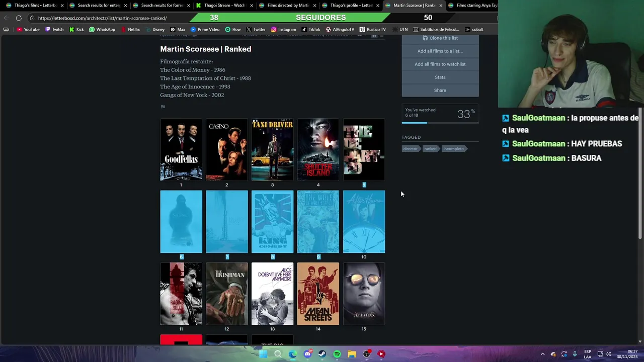Open the Raging Bull poster
Viewport: 644px width, 362px height.
(x=181, y=294)
